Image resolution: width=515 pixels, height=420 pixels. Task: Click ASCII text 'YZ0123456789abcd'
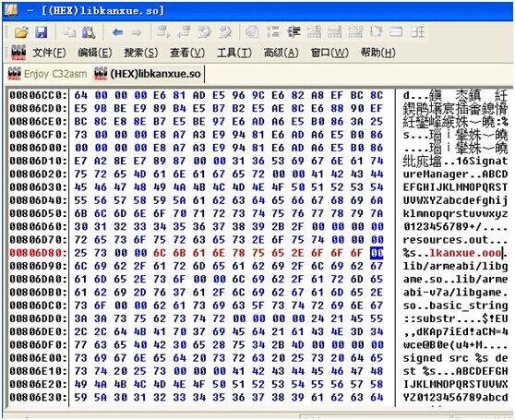click(x=455, y=397)
